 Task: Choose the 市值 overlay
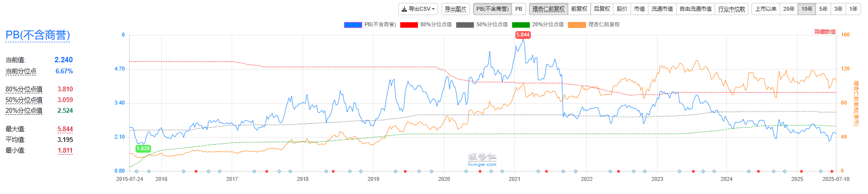[x=640, y=9]
